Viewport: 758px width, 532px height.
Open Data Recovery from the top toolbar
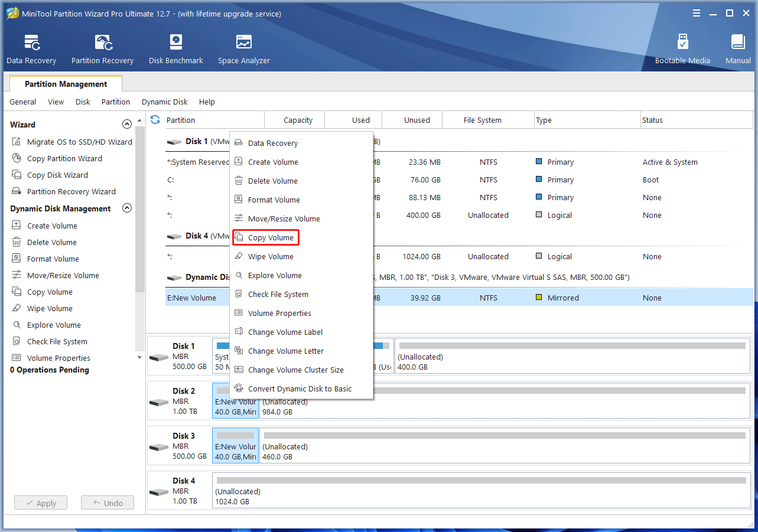click(x=31, y=50)
